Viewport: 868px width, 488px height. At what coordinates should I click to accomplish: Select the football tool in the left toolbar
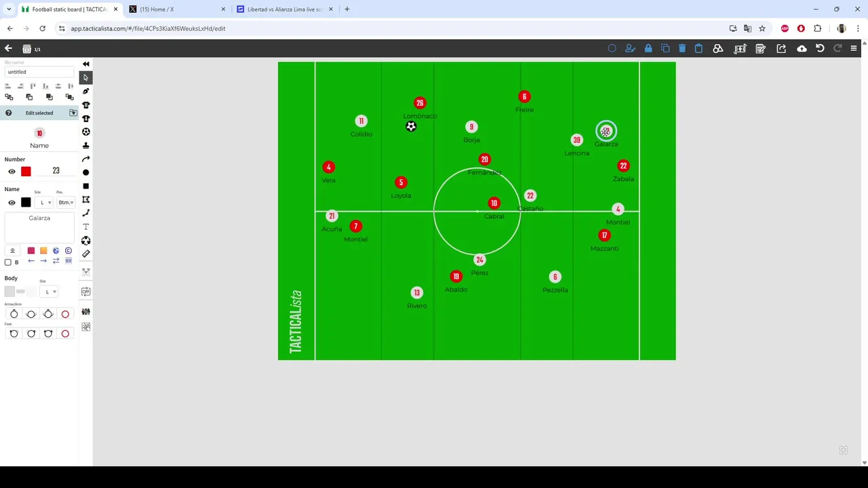[85, 132]
